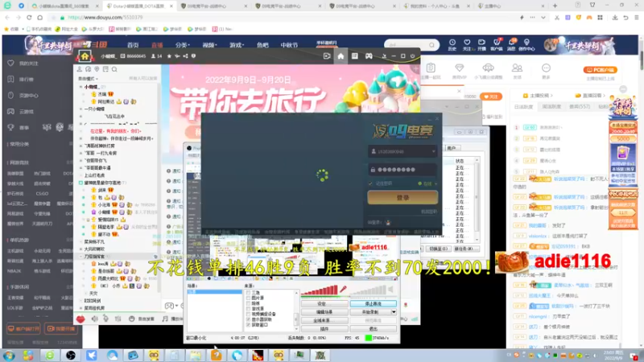The width and height of the screenshot is (644, 362).
Task: Open Douyu category dropdown in nav bar
Action: 183,45
